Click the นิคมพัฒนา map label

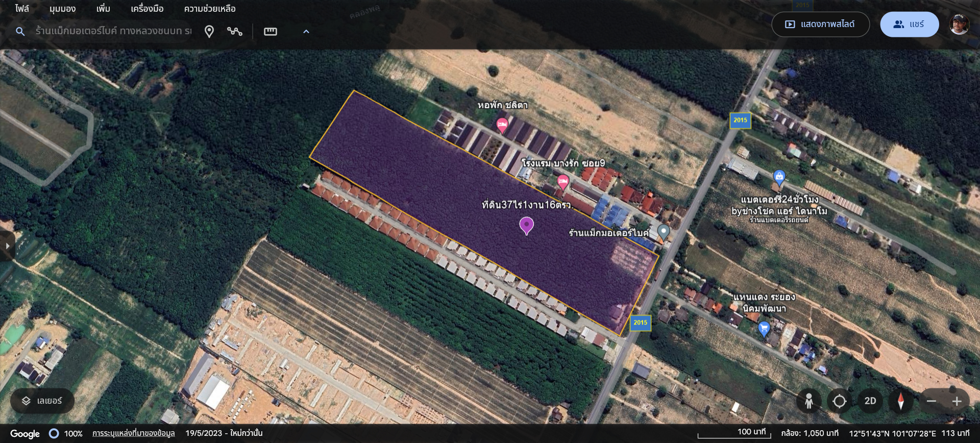(764, 309)
